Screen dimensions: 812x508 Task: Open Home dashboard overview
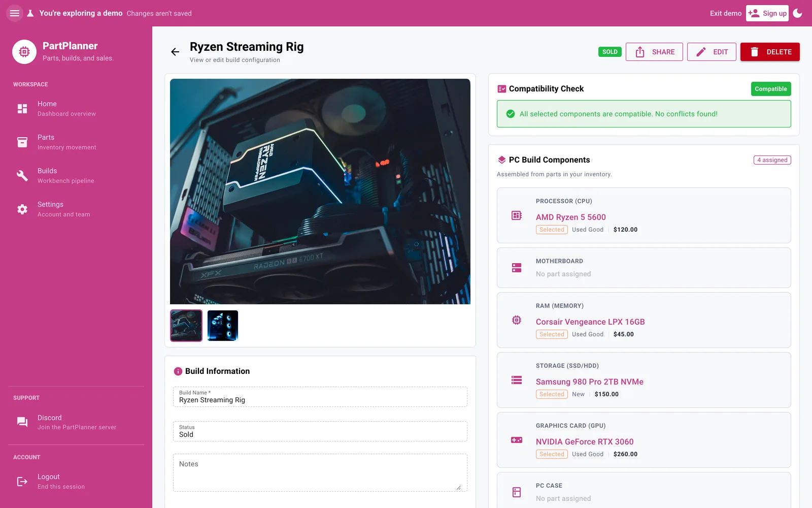[x=76, y=109]
